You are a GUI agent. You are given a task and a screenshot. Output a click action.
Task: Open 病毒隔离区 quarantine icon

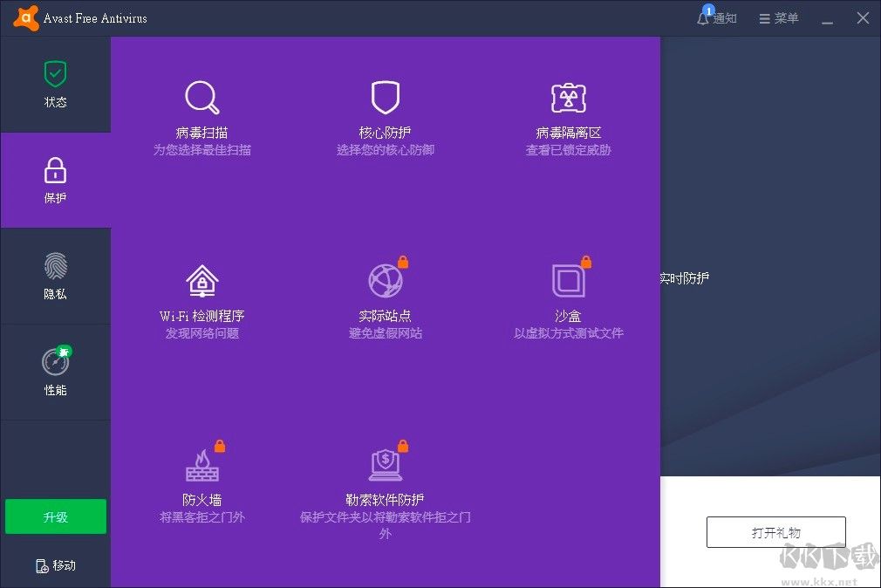point(569,97)
